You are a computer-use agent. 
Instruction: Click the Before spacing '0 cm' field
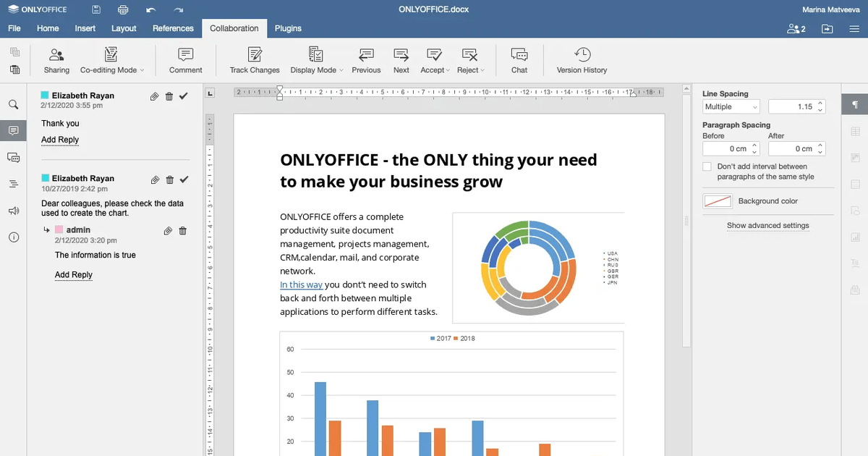tap(726, 148)
